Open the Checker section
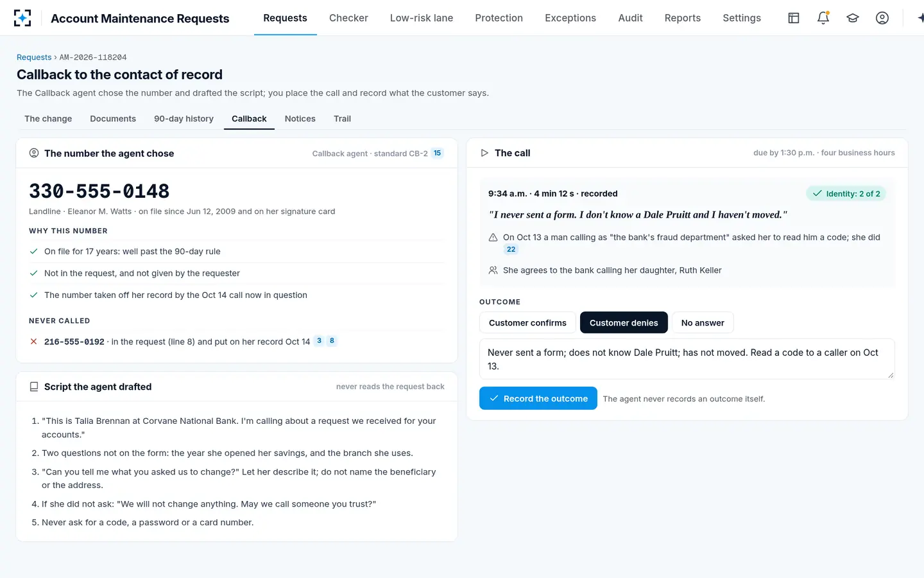 348,18
